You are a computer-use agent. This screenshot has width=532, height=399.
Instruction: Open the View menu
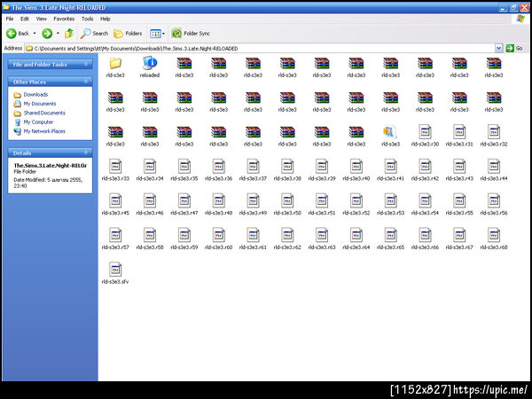[x=42, y=19]
